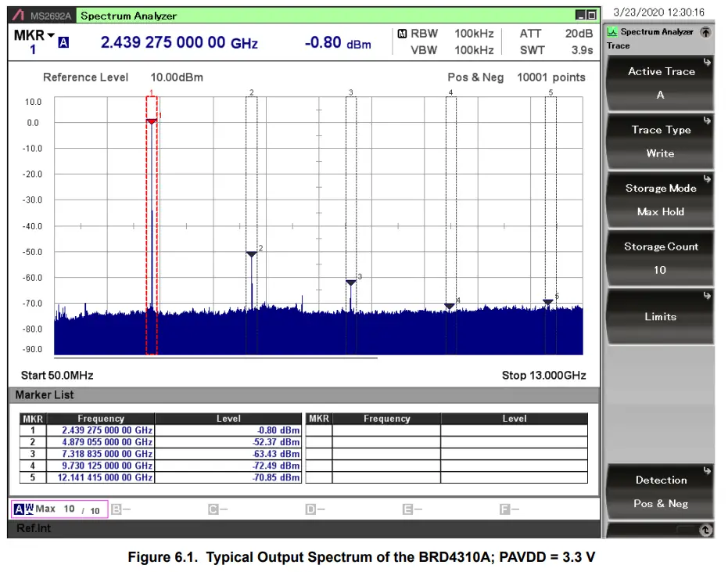Click marker 3 row in Marker List
The width and height of the screenshot is (728, 572).
[160, 454]
